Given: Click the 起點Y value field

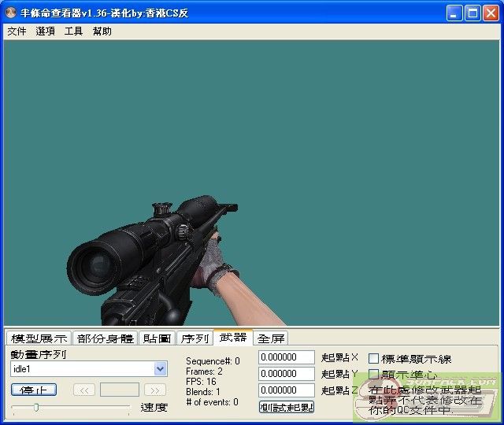Looking at the screenshot, I should 287,374.
